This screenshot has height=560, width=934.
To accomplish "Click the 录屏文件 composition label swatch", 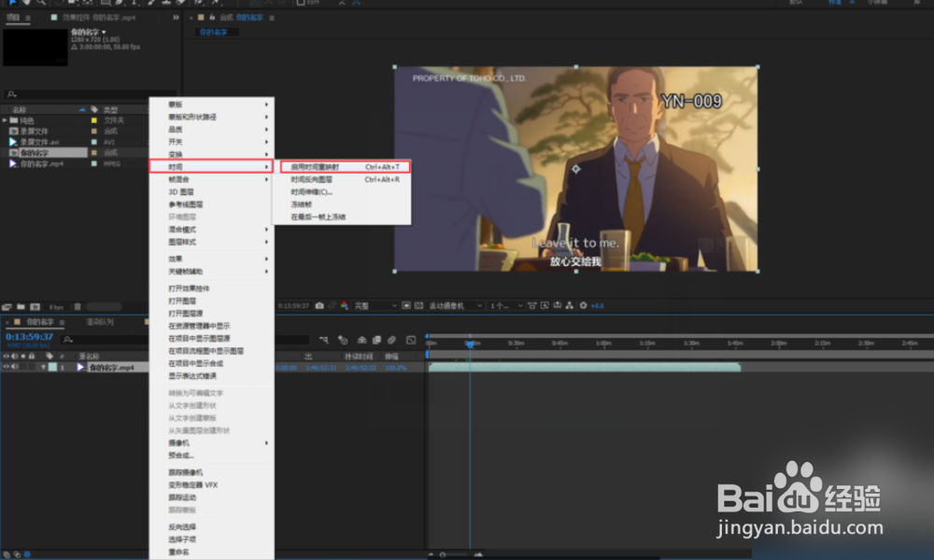I will [93, 131].
